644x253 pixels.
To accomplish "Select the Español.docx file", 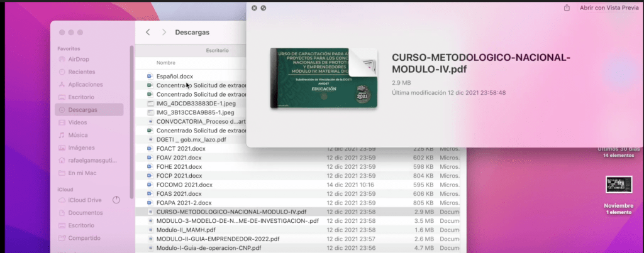I will tap(175, 76).
